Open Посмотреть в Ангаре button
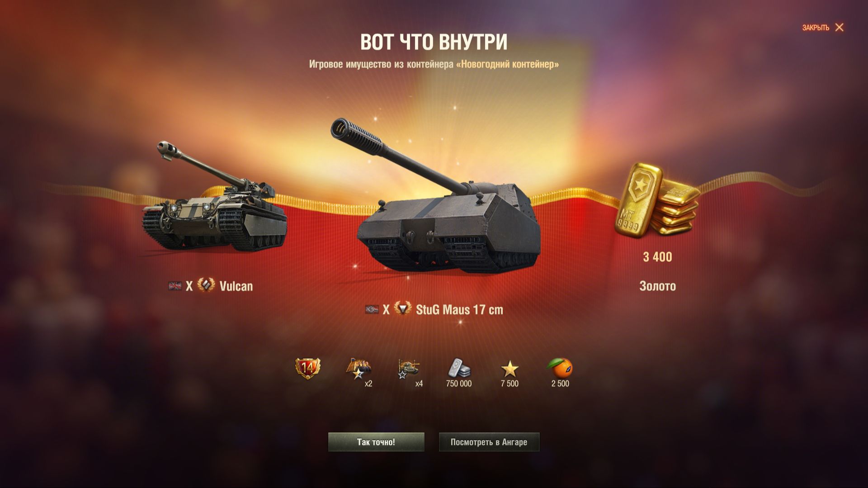Viewport: 868px width, 488px height. [x=489, y=442]
